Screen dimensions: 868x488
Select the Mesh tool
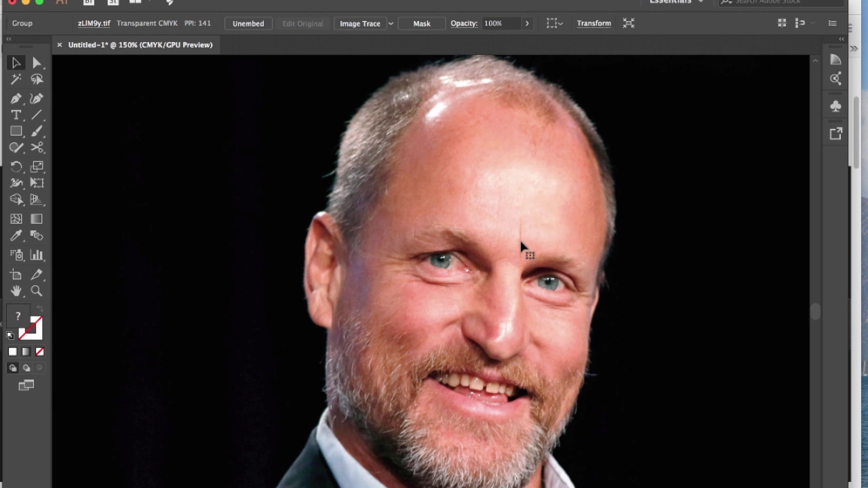tap(16, 219)
